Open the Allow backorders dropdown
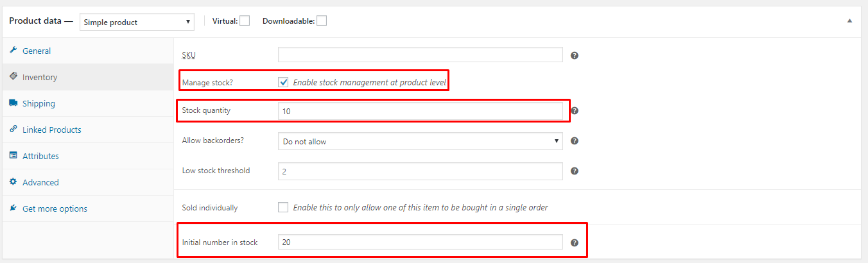Screen dimensions: 868x263 420,141
